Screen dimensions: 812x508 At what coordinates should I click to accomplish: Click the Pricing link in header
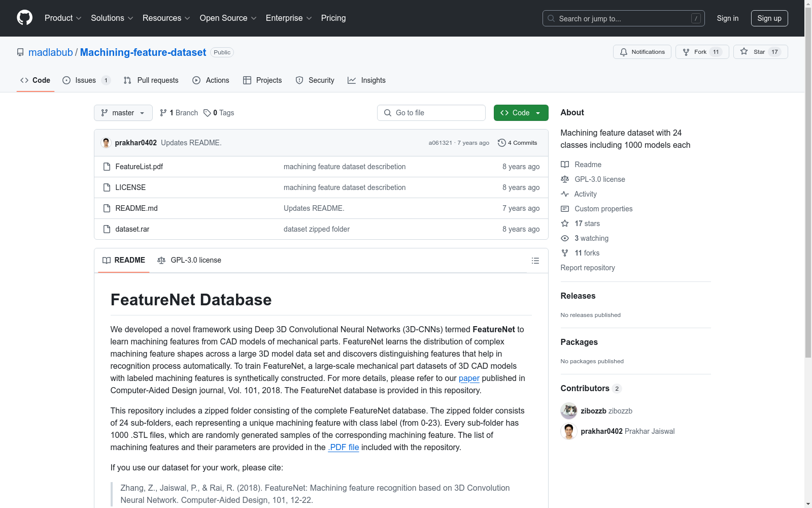point(333,18)
